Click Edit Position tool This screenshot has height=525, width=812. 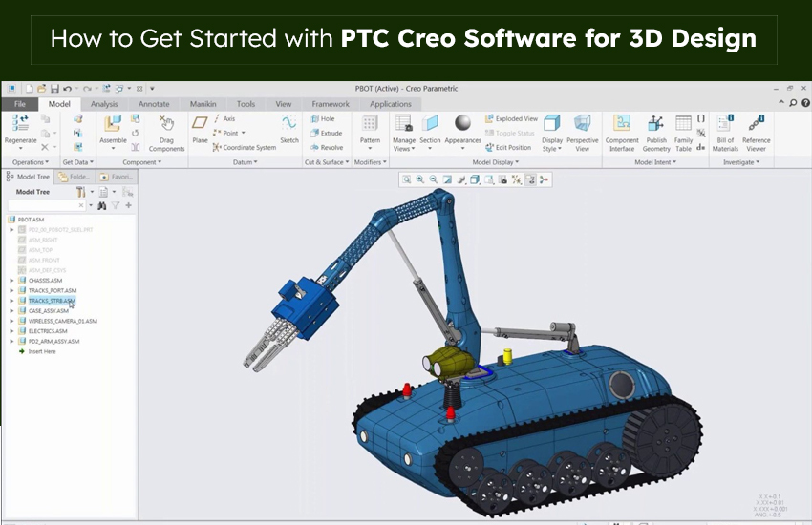tap(508, 147)
